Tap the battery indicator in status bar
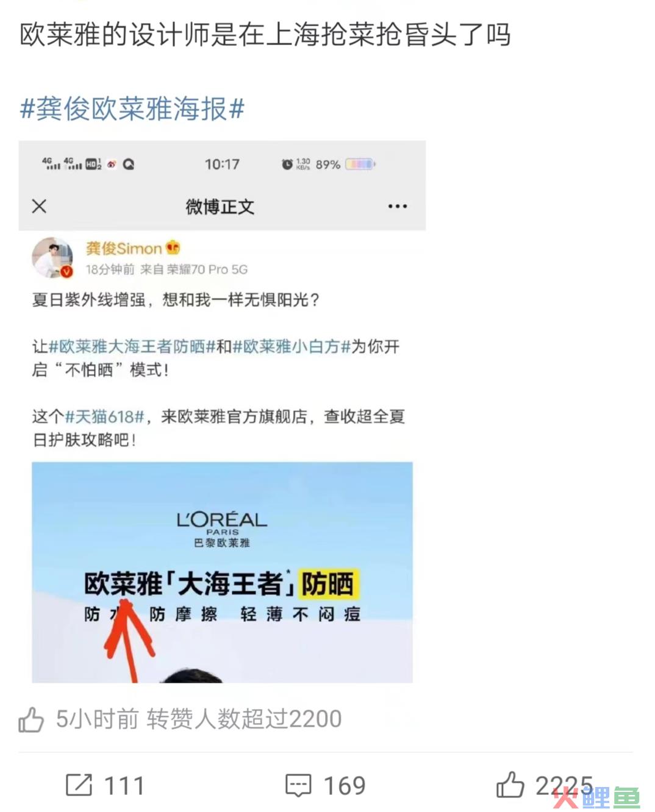 point(360,164)
